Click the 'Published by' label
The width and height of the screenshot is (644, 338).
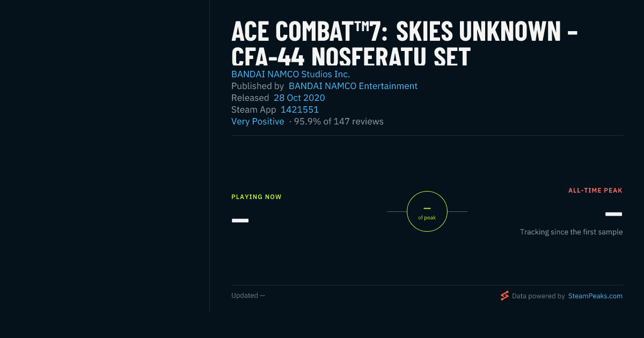click(x=258, y=86)
